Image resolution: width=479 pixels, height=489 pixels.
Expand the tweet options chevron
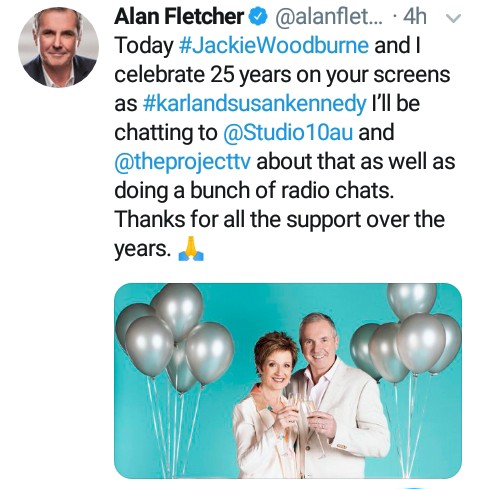454,18
